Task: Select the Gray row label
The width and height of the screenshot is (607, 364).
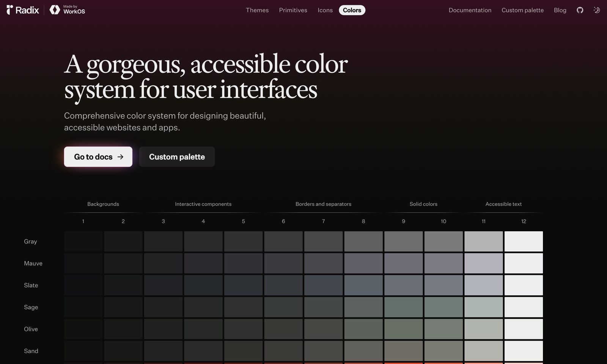Action: pyautogui.click(x=30, y=242)
